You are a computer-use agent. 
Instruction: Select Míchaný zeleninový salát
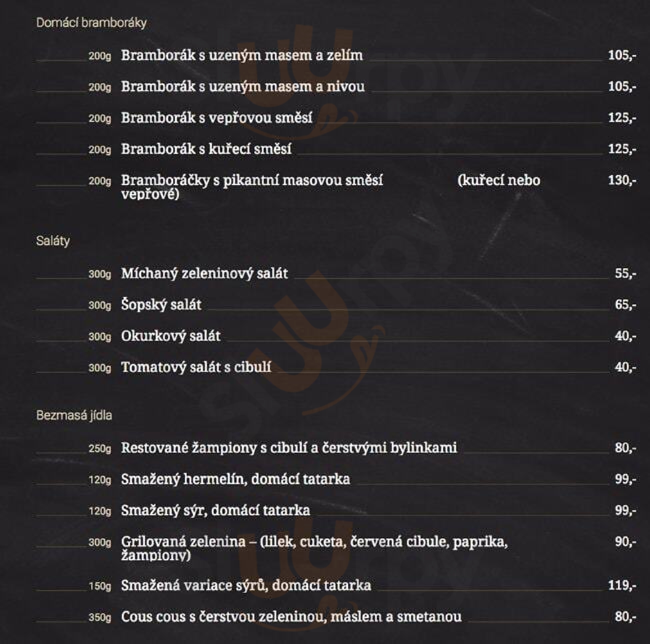tap(204, 274)
